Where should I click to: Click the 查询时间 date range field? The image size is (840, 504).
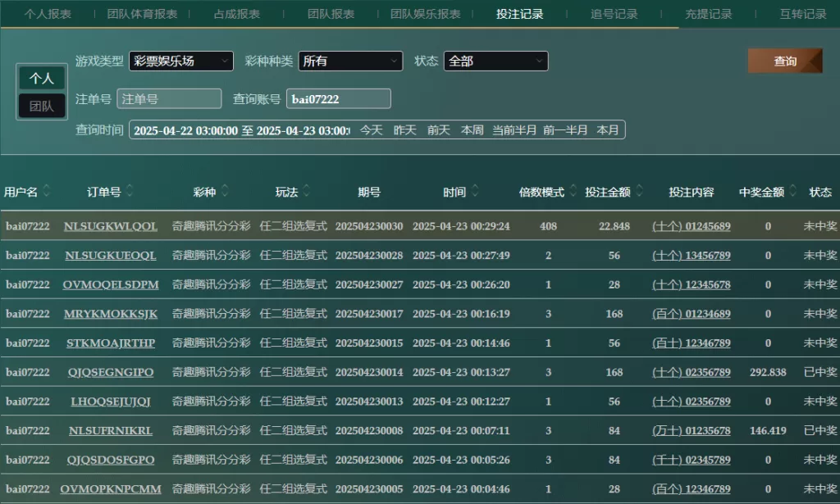tap(241, 130)
